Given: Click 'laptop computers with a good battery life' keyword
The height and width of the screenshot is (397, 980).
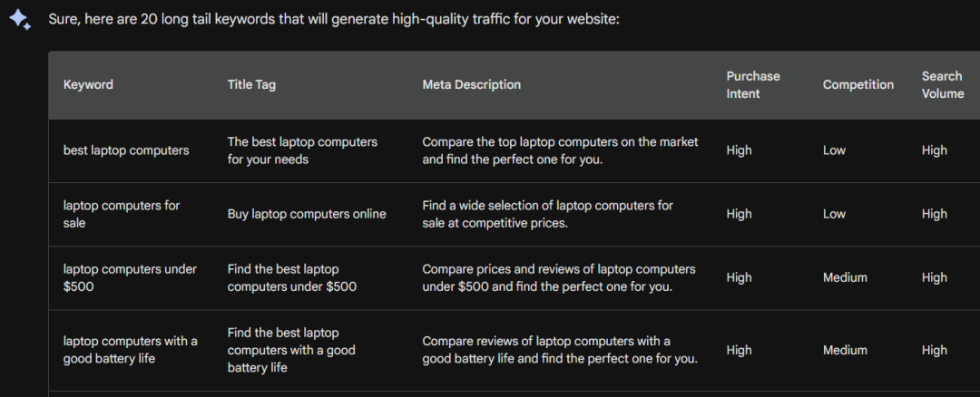Looking at the screenshot, I should (130, 350).
